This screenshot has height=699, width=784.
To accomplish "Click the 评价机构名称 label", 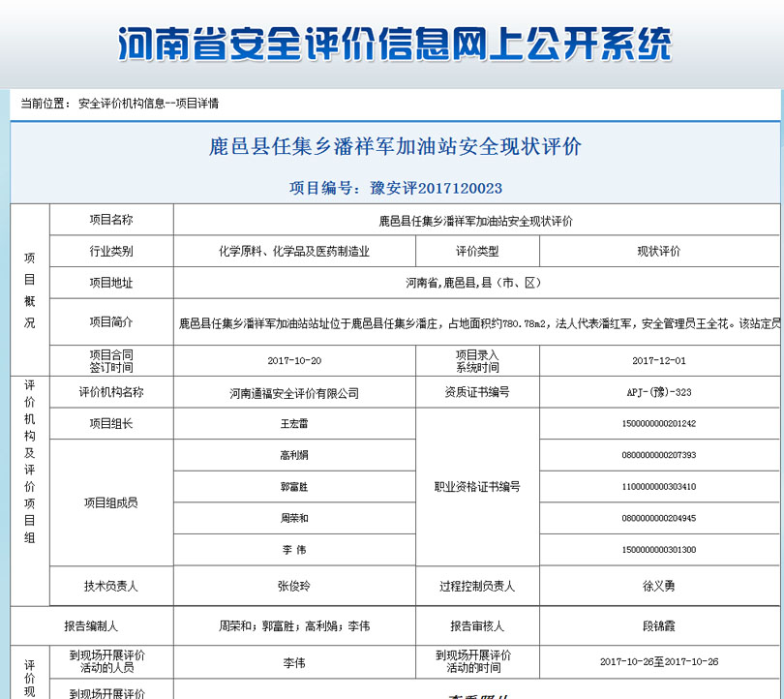I will tap(111, 392).
